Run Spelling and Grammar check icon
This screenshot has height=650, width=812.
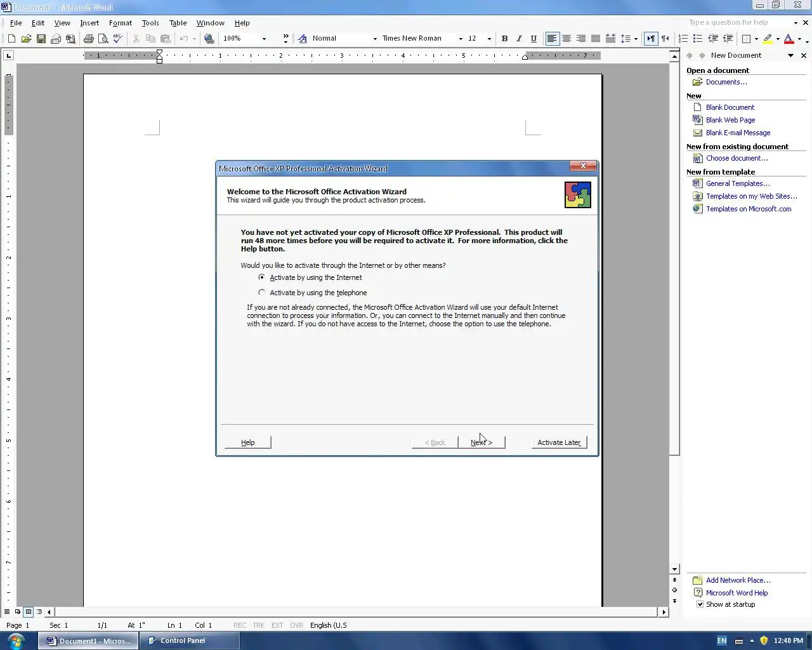[117, 39]
